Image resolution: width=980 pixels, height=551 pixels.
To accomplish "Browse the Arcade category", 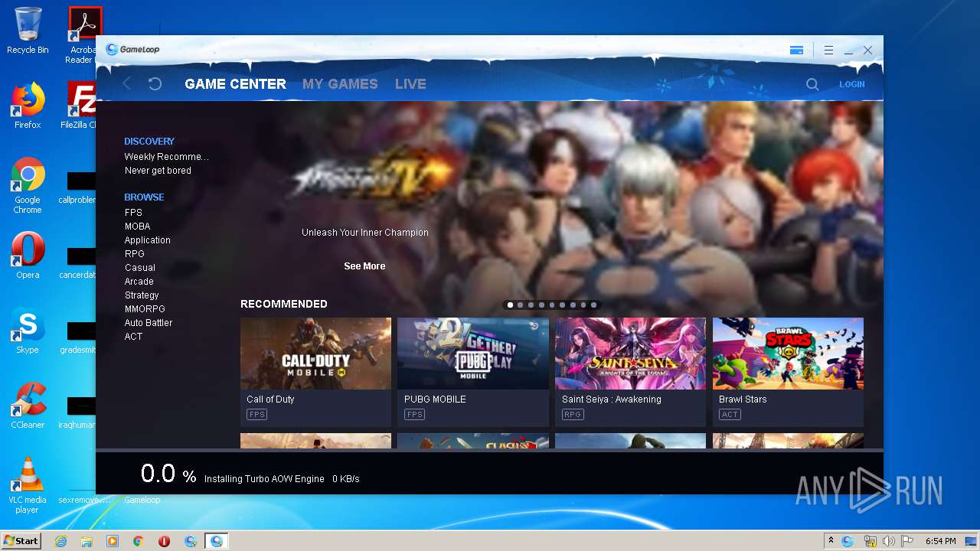I will click(x=139, y=282).
